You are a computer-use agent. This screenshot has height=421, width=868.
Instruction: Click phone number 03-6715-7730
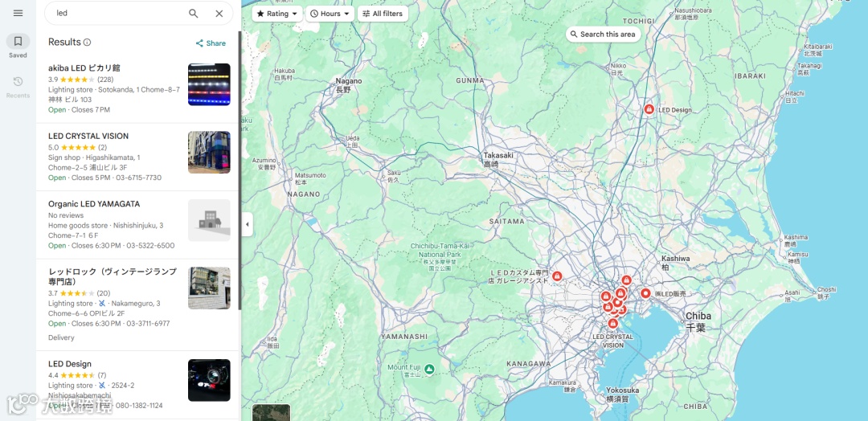point(138,178)
